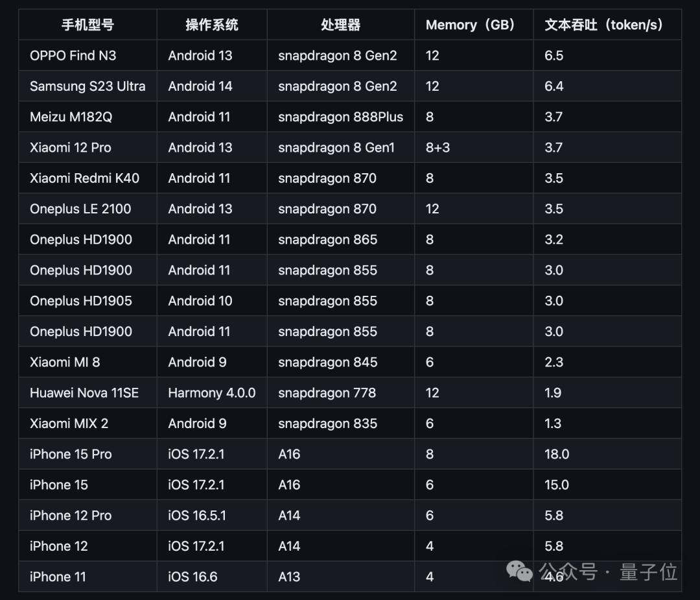Click the 文本吞吐 (token/s) column header
This screenshot has height=600, width=700.
(603, 25)
